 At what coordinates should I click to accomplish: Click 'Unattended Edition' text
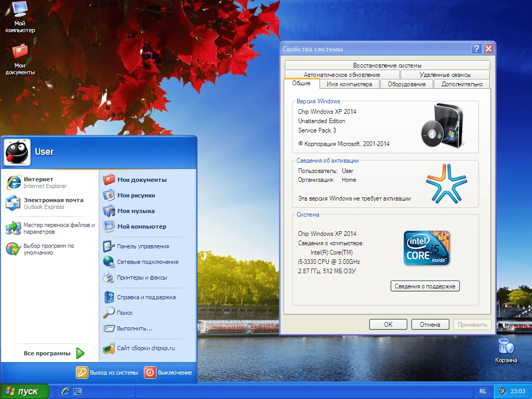pos(322,121)
